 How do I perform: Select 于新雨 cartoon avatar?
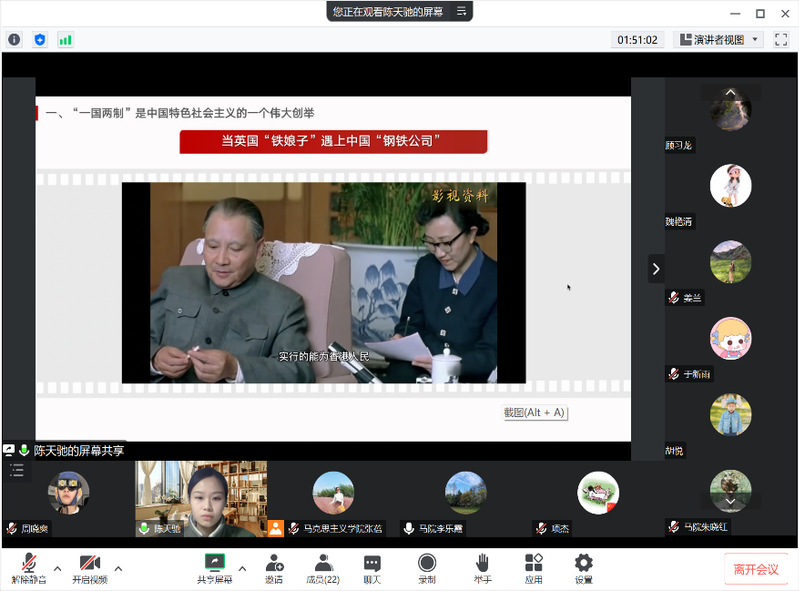click(x=731, y=338)
